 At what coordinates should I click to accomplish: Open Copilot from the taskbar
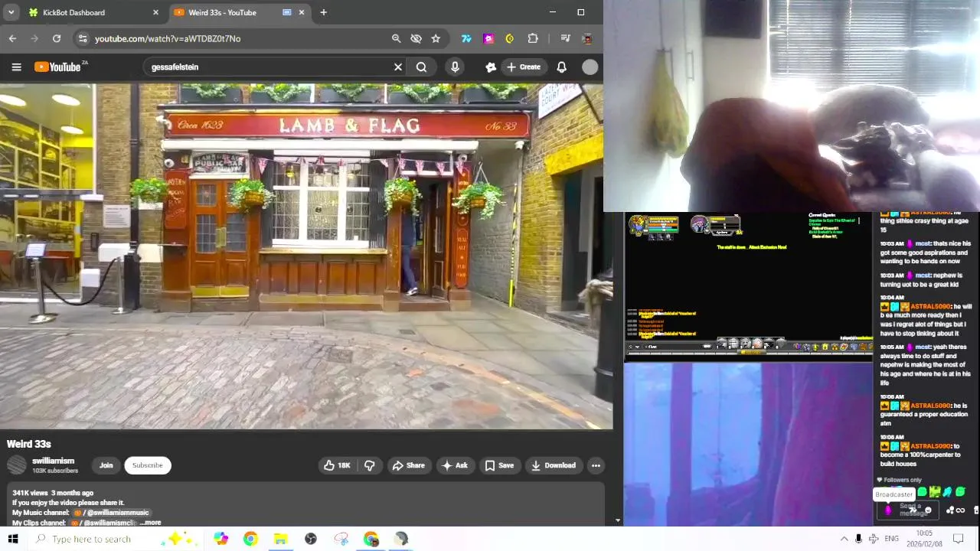[220, 539]
